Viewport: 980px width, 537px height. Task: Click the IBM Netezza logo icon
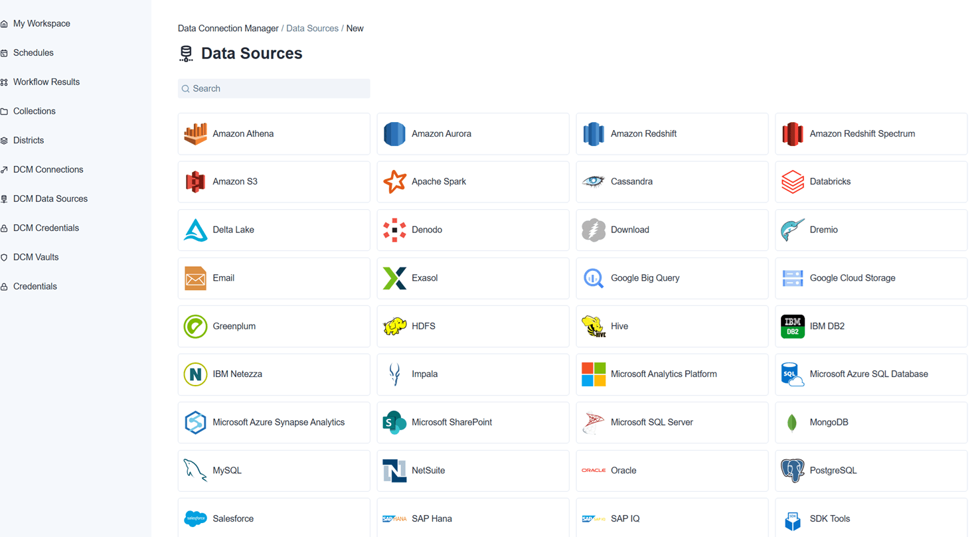195,374
